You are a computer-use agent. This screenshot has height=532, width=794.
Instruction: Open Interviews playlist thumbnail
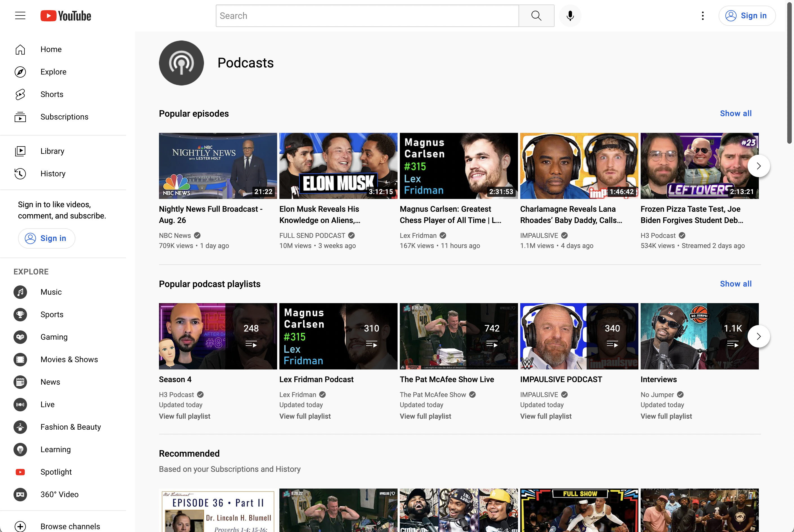[700, 336]
